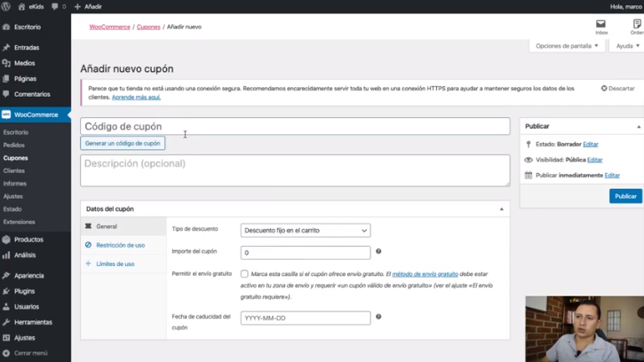Open Plugins in the sidebar
Viewport: 644px width, 362px height.
pos(24,291)
